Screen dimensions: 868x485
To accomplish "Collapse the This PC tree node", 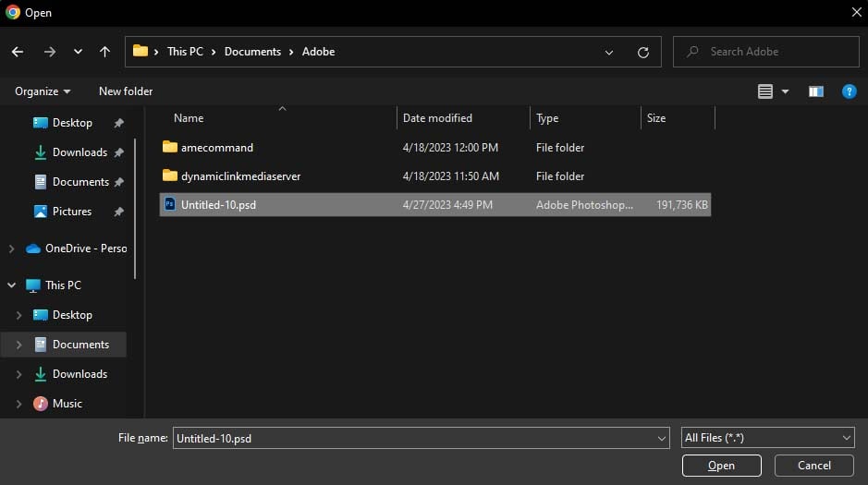I will [x=11, y=285].
